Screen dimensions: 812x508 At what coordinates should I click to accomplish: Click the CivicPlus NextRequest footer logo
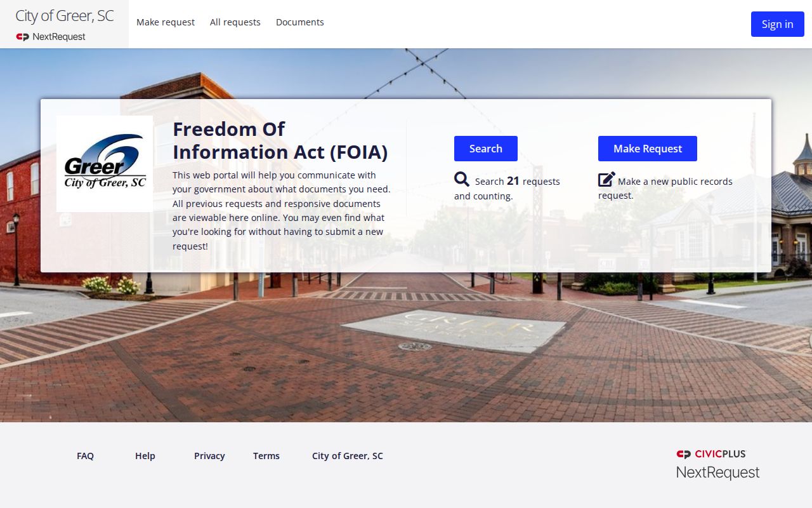717,464
